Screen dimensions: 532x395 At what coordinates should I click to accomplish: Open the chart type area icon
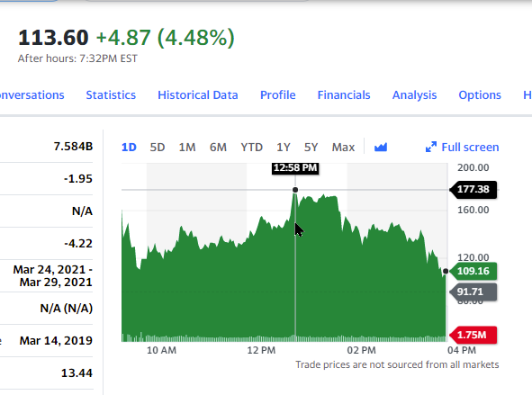[381, 148]
